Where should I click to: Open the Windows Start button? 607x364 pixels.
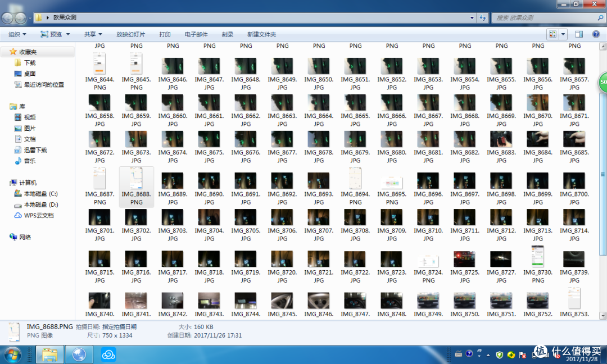(x=12, y=354)
